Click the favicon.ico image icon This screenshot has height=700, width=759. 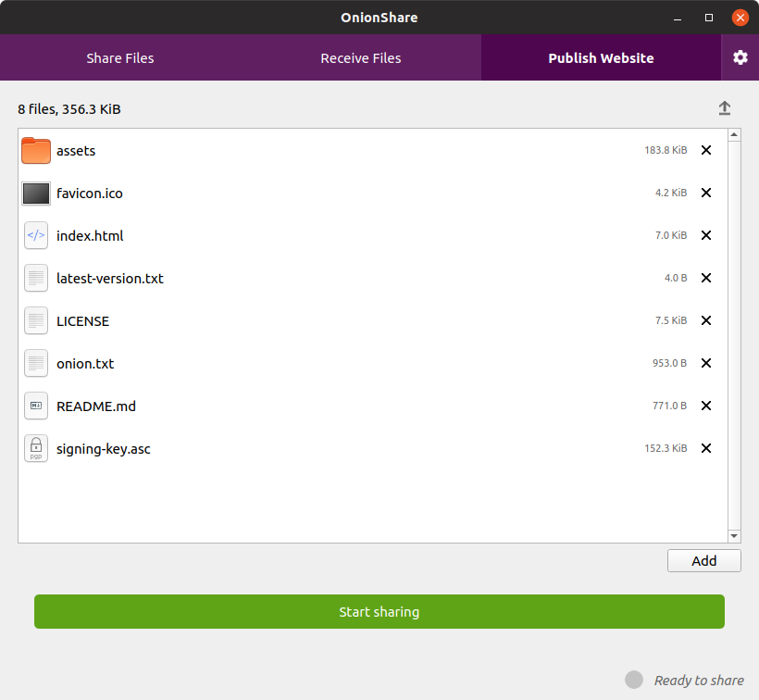click(35, 193)
